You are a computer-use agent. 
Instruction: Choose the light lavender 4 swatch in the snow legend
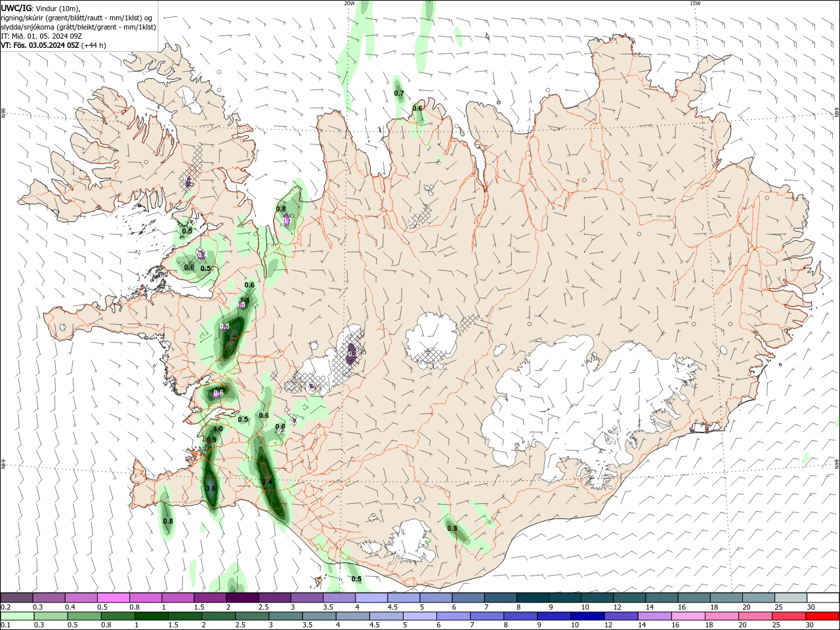pyautogui.click(x=371, y=598)
